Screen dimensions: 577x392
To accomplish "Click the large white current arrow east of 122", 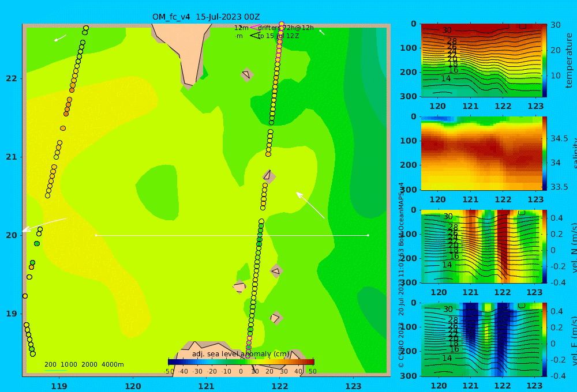I will tap(310, 205).
